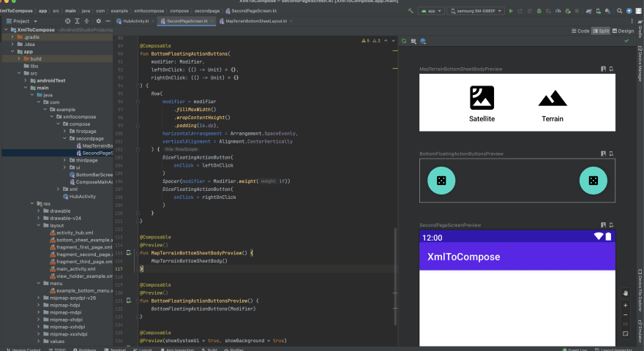Open the Profiler gauge icon in toolbar
The width and height of the screenshot is (644, 351).
click(x=558, y=11)
